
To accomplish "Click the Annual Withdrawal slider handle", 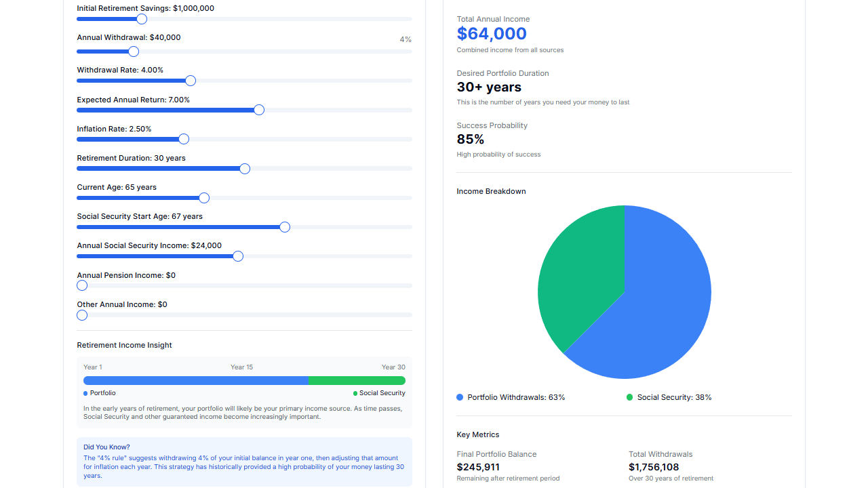I will coord(133,51).
